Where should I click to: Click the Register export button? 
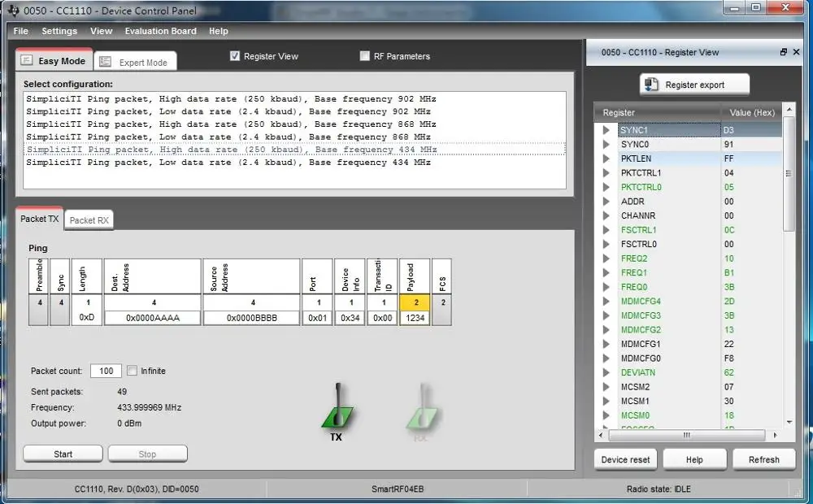pos(694,85)
